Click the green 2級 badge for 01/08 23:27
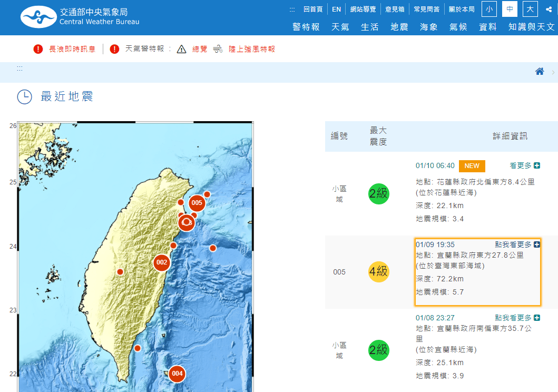 [379, 350]
